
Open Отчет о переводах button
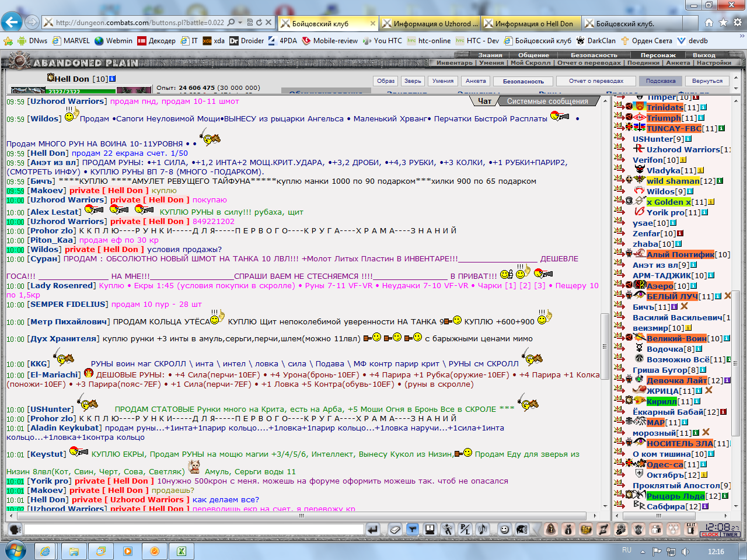pos(596,81)
